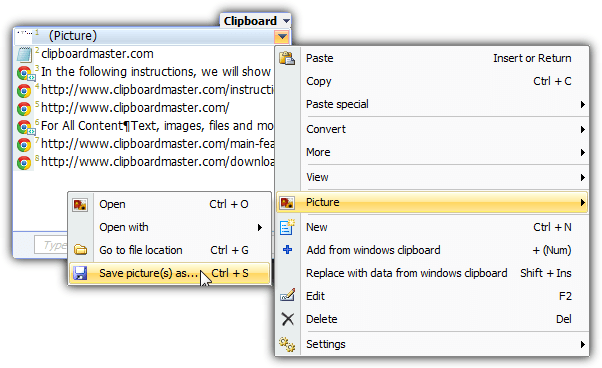The image size is (602, 368).
Task: Select the clipboardmaster.com/main-fea URL entry
Action: pos(144,144)
